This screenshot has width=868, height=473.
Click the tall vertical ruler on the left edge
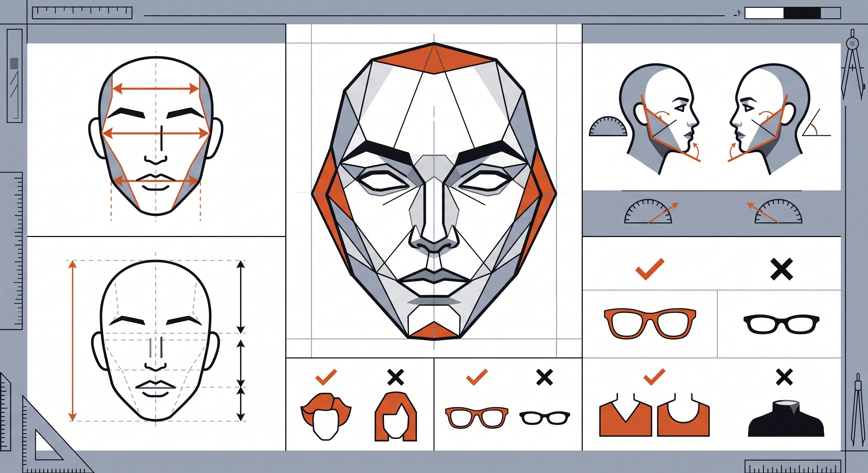point(11,251)
